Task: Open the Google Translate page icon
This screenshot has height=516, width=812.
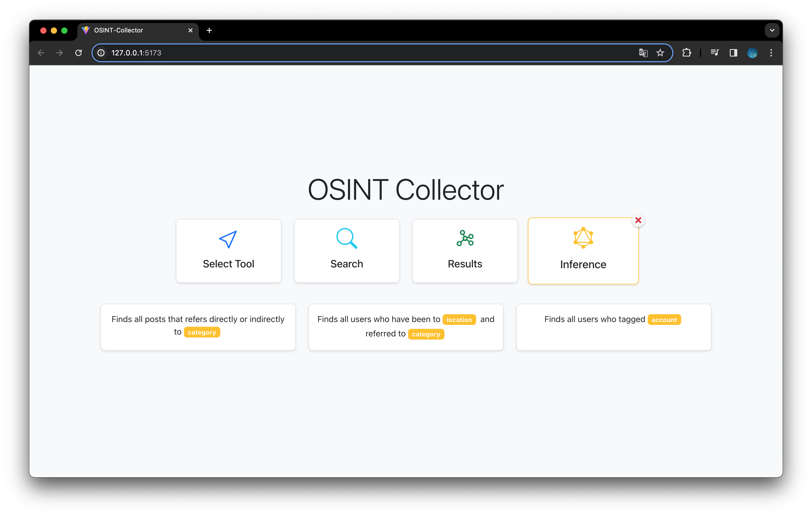Action: (x=643, y=53)
